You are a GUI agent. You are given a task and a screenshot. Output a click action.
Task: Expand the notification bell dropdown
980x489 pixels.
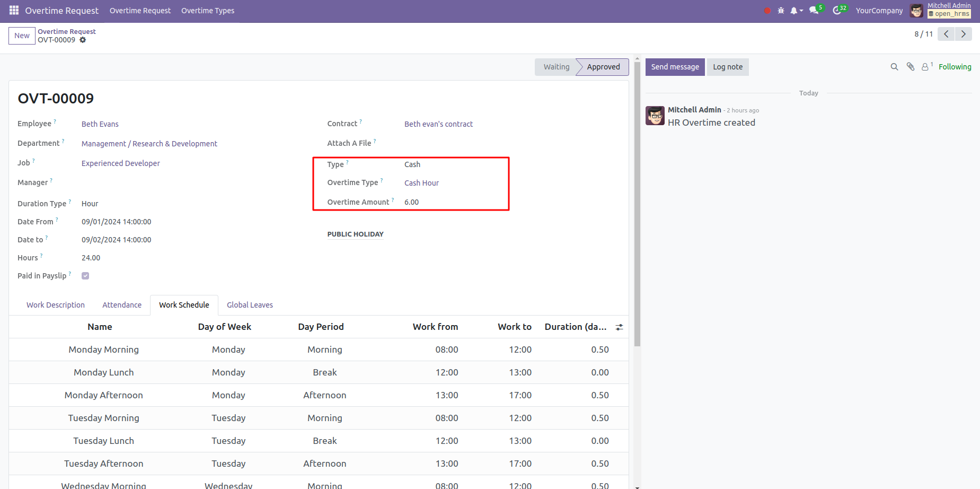point(796,11)
